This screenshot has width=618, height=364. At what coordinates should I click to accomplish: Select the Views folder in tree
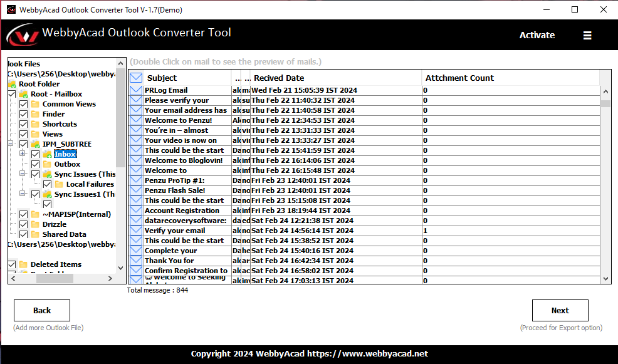click(53, 134)
